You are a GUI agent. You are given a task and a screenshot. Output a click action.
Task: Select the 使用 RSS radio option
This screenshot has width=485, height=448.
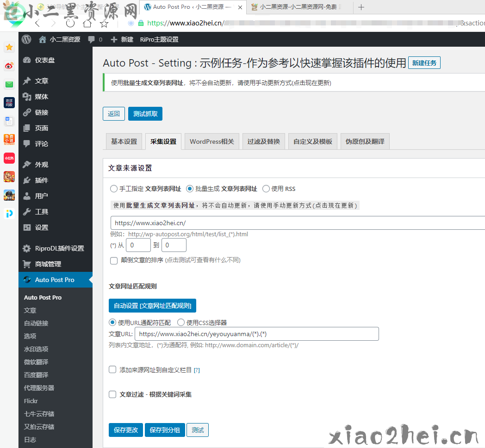click(266, 189)
